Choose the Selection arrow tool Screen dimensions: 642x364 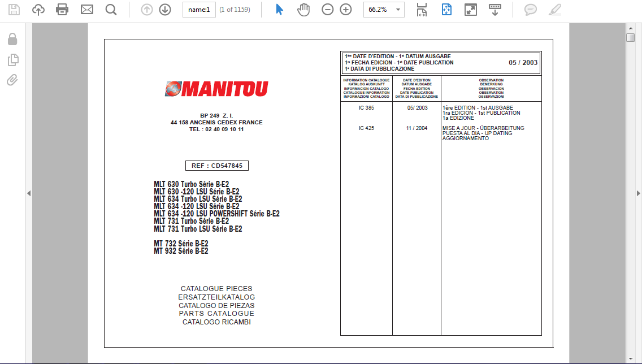[x=279, y=10]
